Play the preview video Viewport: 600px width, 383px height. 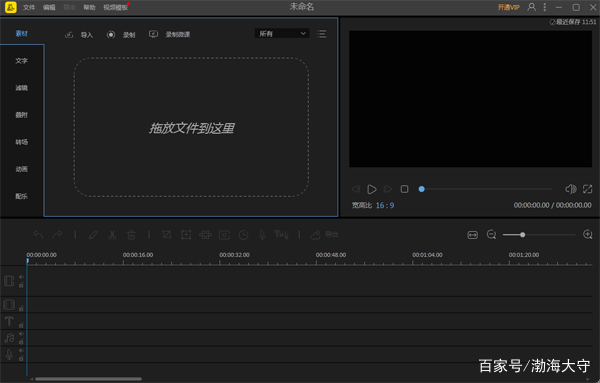372,189
